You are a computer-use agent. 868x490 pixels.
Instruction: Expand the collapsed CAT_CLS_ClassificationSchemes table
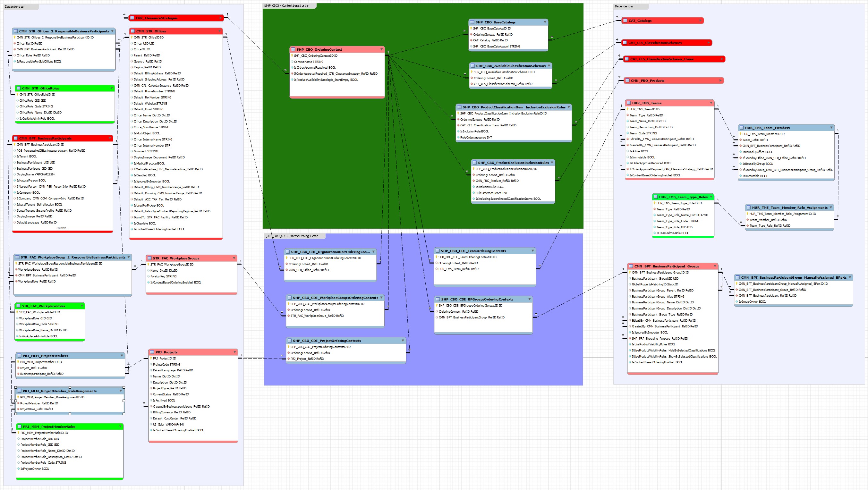(x=709, y=43)
